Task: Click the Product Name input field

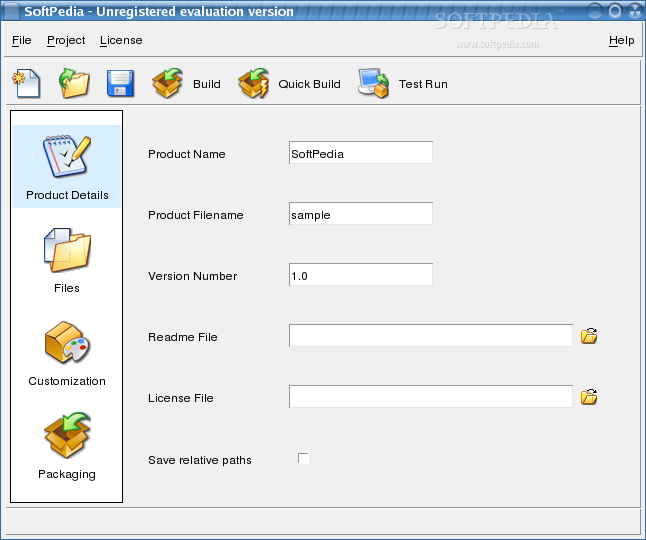Action: tap(361, 153)
